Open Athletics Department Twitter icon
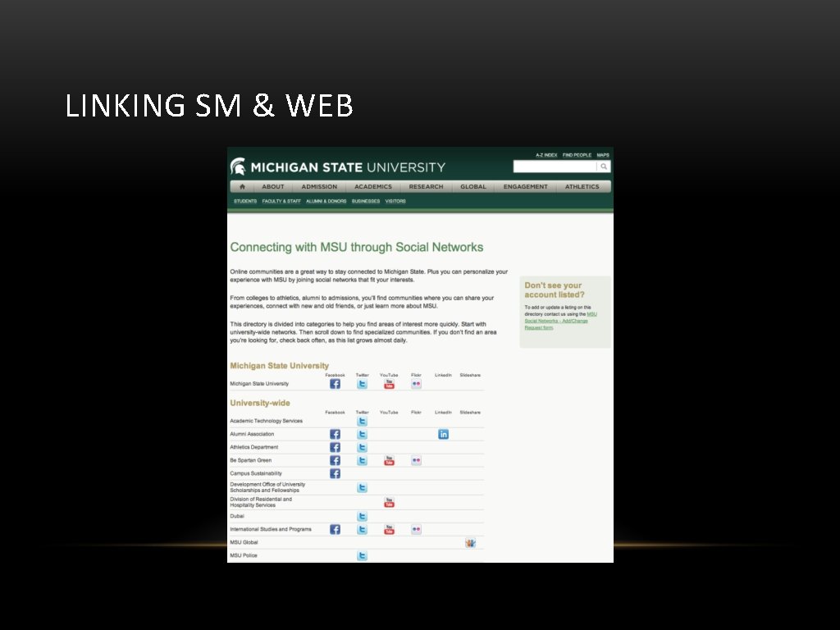This screenshot has width=840, height=630. click(362, 447)
